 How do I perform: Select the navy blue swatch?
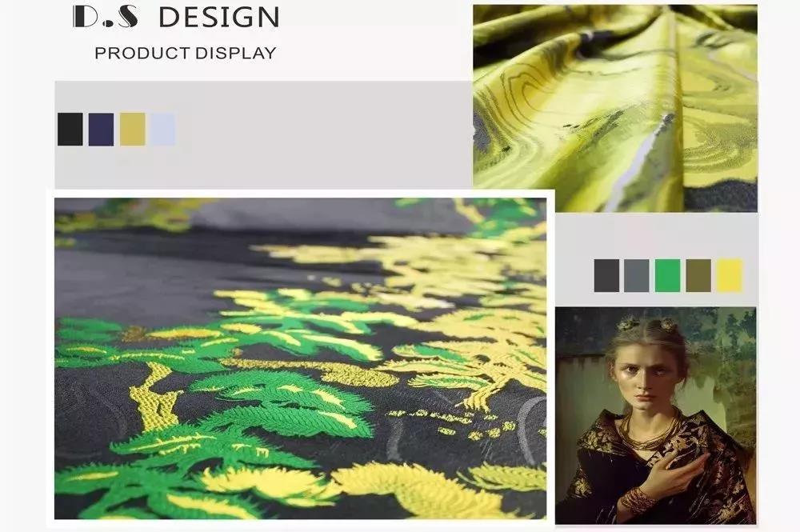click(x=101, y=130)
